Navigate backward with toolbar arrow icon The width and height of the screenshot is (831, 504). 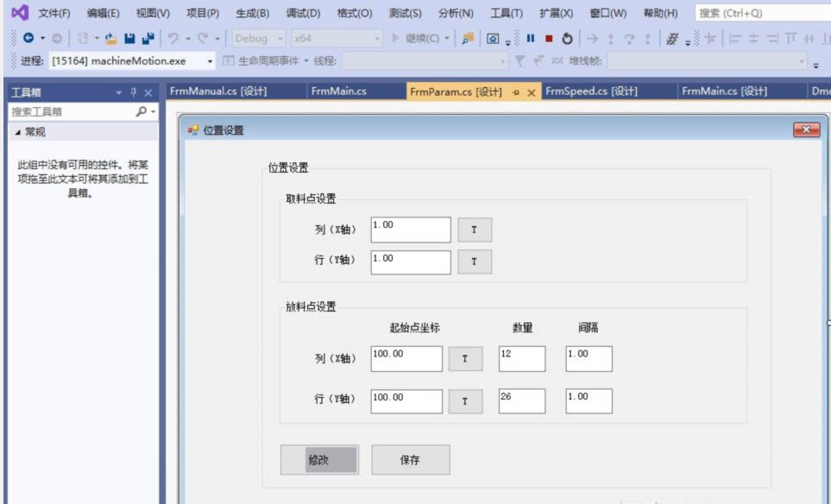(28, 39)
